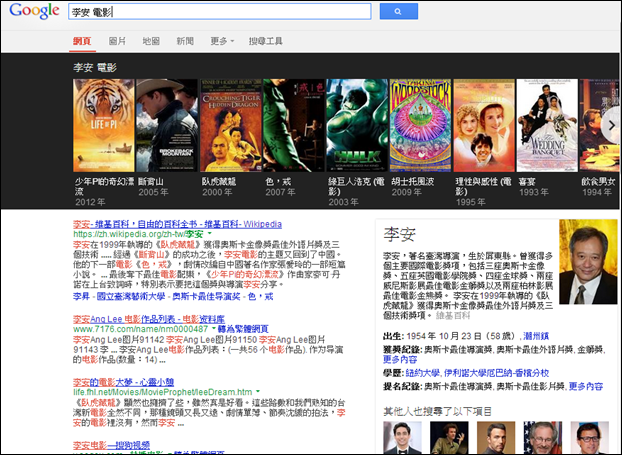Screen dimensions: 622x455
Task: Open the 李安Ang Lee 电影作品列表 result
Action: [x=149, y=319]
